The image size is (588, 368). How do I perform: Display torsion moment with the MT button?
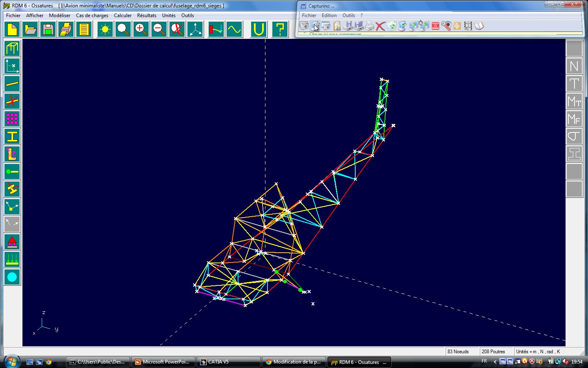click(x=574, y=101)
